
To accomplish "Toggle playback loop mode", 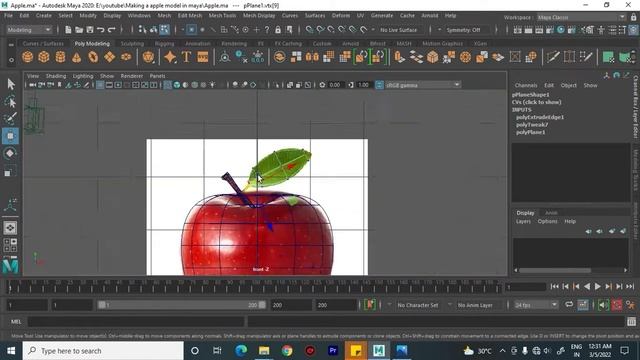I will coord(569,305).
